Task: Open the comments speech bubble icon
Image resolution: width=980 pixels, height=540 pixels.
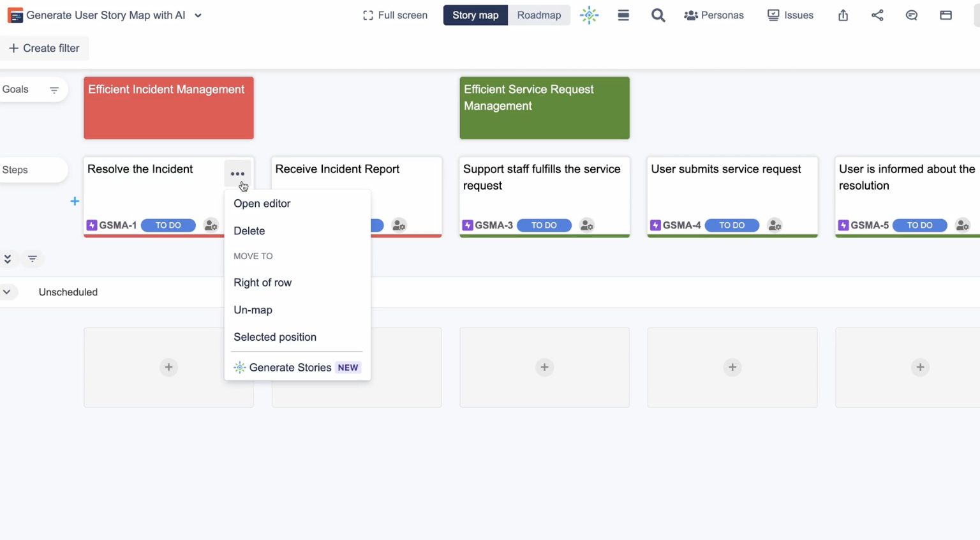Action: (x=911, y=15)
